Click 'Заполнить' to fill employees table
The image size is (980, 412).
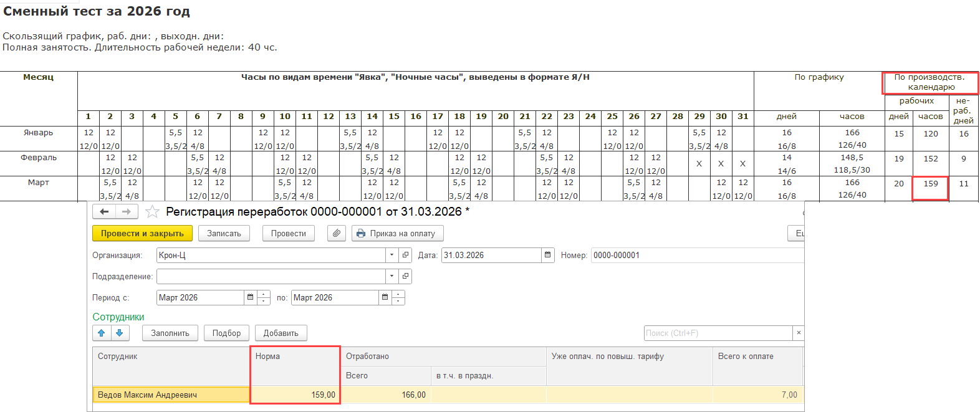click(170, 333)
